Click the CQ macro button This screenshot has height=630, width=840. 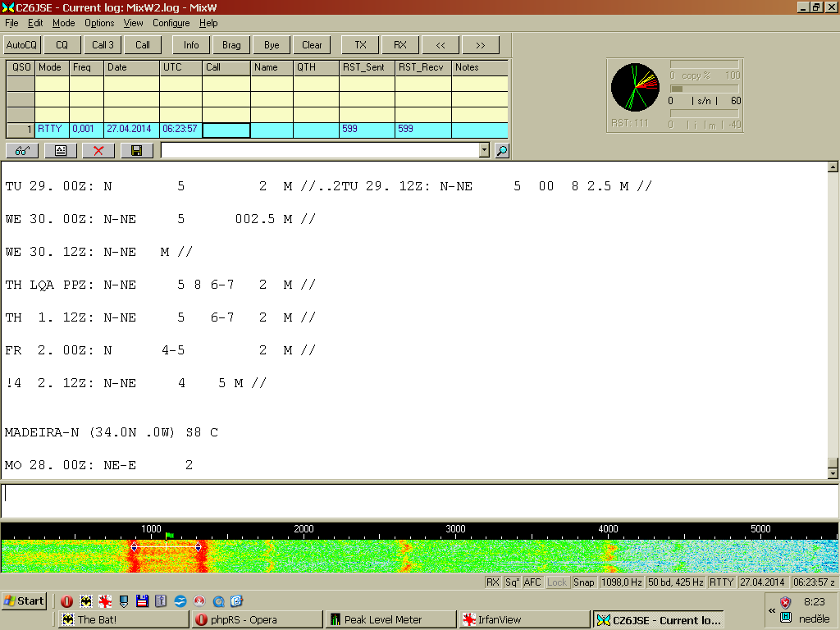pyautogui.click(x=62, y=45)
